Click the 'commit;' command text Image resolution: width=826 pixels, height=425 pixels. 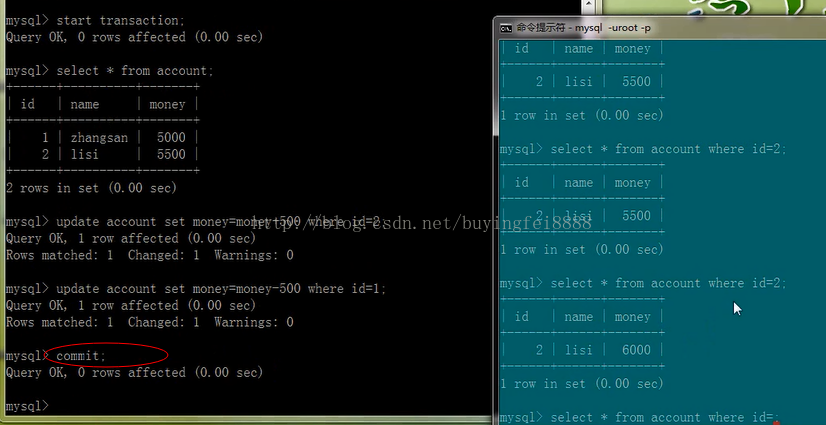pyautogui.click(x=81, y=356)
